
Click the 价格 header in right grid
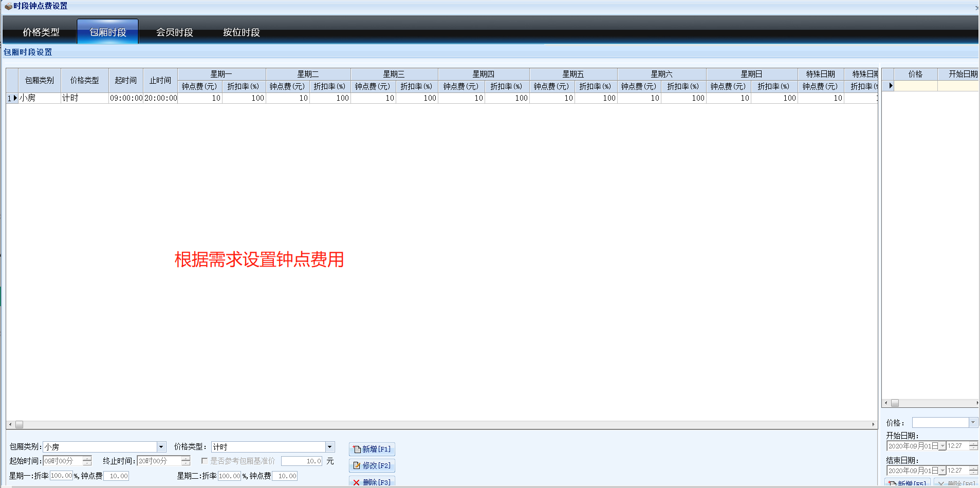point(916,74)
